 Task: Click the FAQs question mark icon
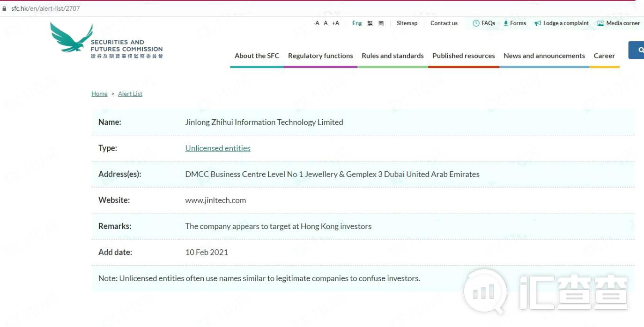476,23
